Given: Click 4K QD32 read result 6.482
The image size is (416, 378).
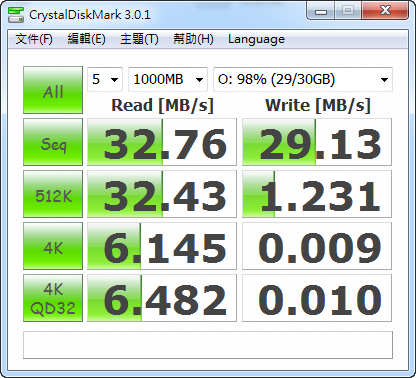Looking at the screenshot, I should pos(162,298).
